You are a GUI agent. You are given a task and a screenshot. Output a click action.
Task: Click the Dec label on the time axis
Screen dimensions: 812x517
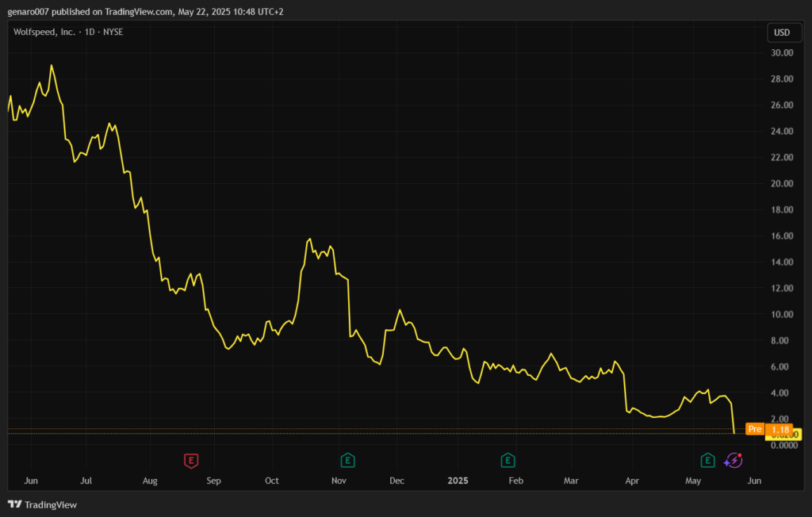396,481
